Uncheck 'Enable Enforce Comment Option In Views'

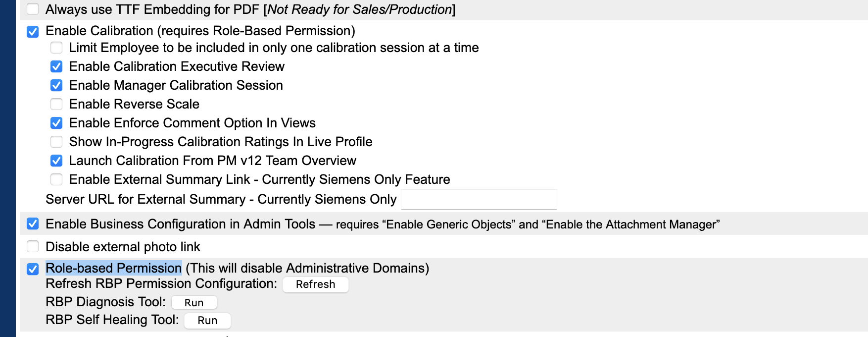coord(56,123)
